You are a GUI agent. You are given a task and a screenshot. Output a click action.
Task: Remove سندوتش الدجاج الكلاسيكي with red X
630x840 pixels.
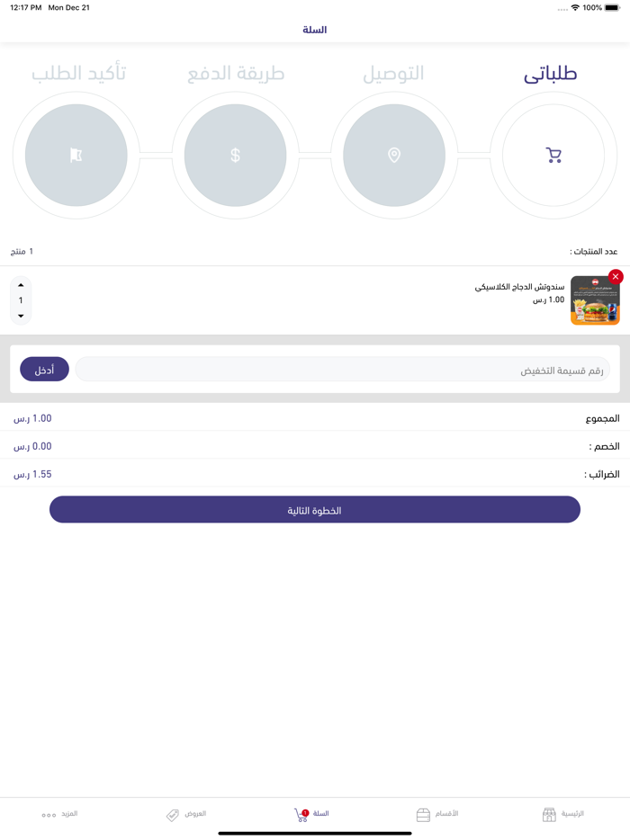(x=616, y=277)
